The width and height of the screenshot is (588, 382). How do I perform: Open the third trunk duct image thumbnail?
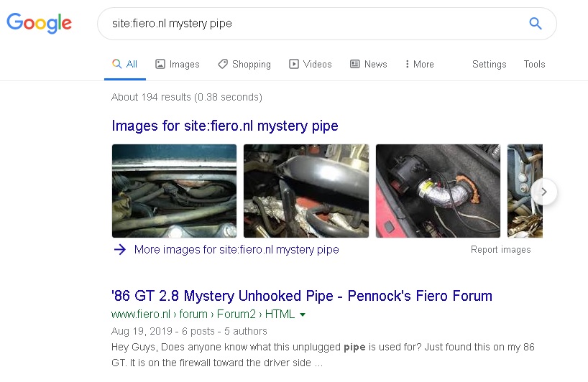click(438, 191)
